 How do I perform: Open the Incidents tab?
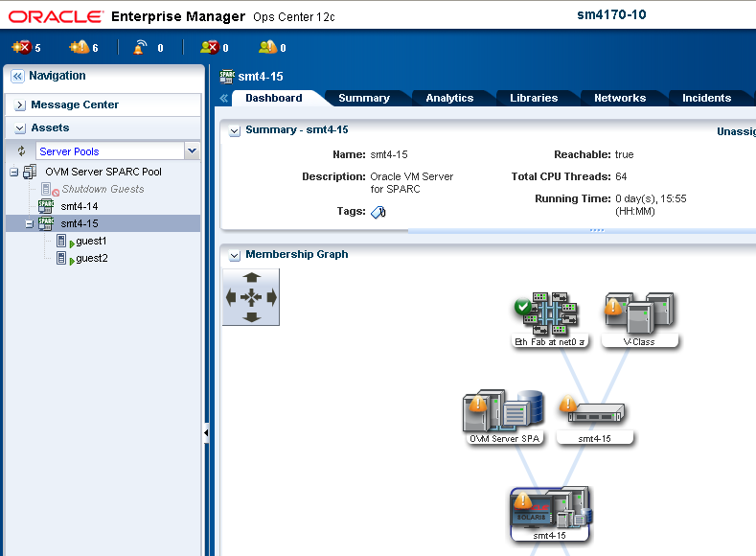coord(706,98)
